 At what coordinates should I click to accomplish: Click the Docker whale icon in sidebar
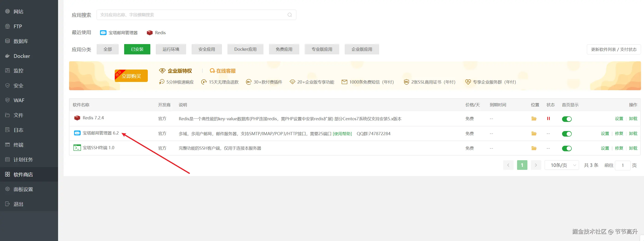[x=8, y=56]
